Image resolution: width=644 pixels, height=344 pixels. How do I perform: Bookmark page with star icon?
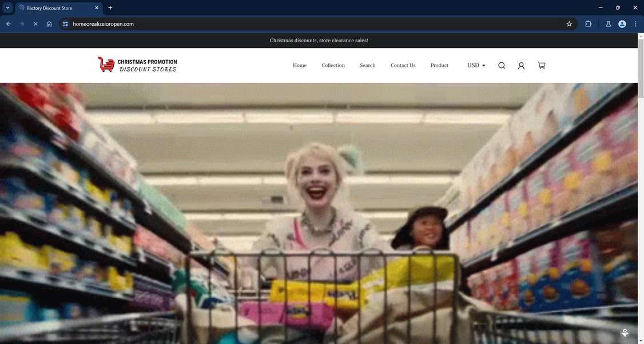[569, 24]
